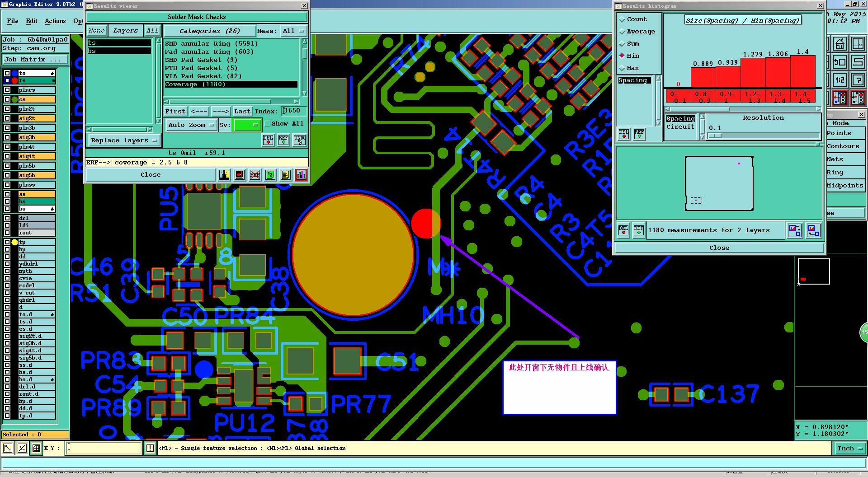The image size is (868, 477).
Task: Open the Actions menu
Action: pos(55,21)
